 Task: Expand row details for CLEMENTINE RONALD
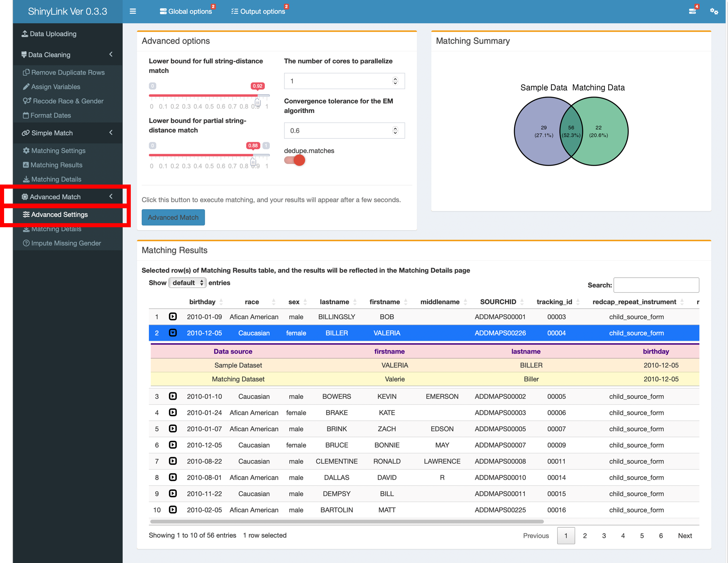[x=173, y=461]
